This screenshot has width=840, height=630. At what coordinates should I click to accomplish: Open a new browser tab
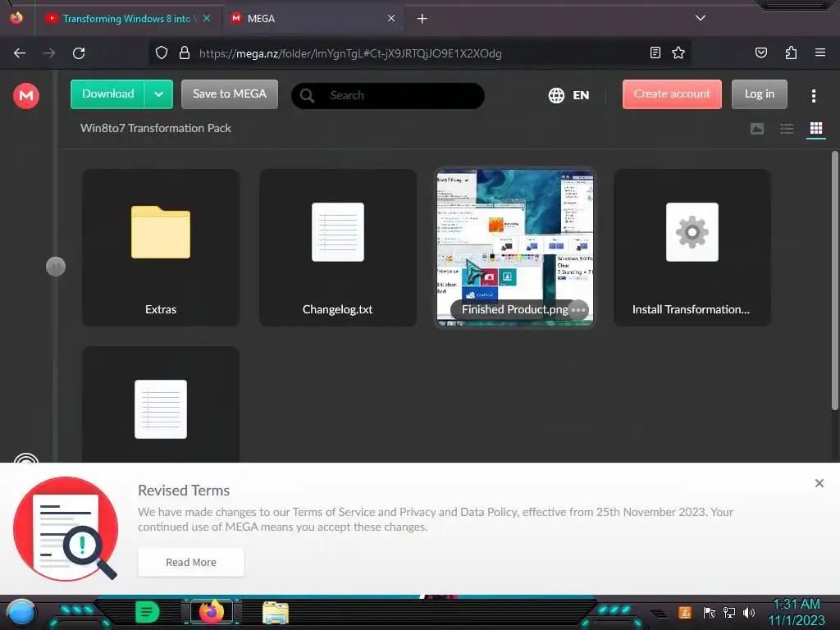[x=422, y=19]
